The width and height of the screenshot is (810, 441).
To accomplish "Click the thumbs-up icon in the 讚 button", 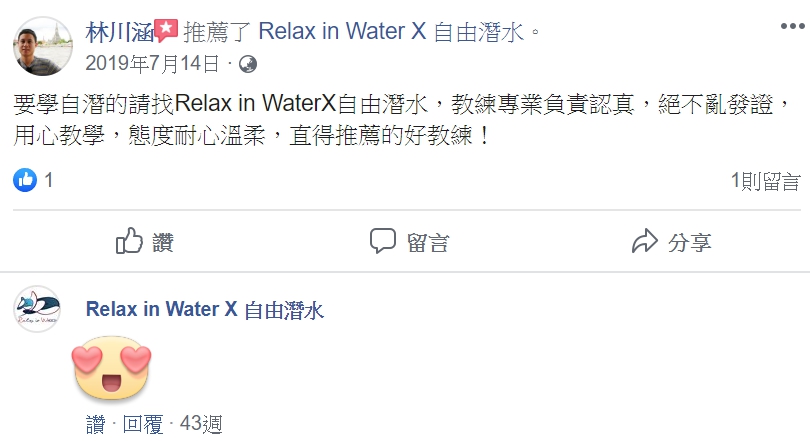I will 129,241.
